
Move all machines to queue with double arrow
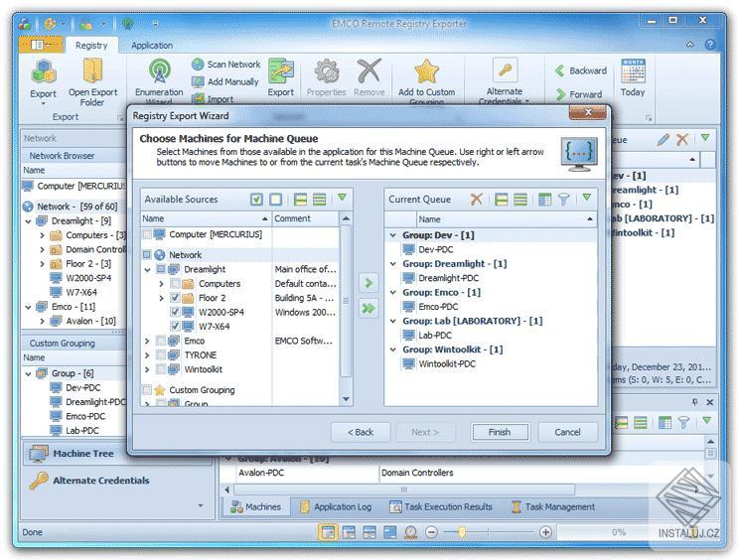[x=369, y=309]
